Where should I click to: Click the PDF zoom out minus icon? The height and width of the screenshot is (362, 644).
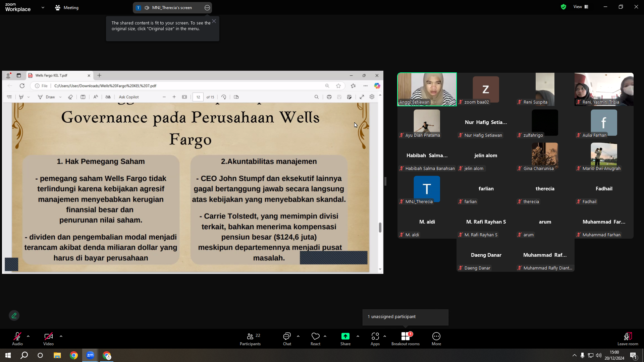[x=164, y=97]
